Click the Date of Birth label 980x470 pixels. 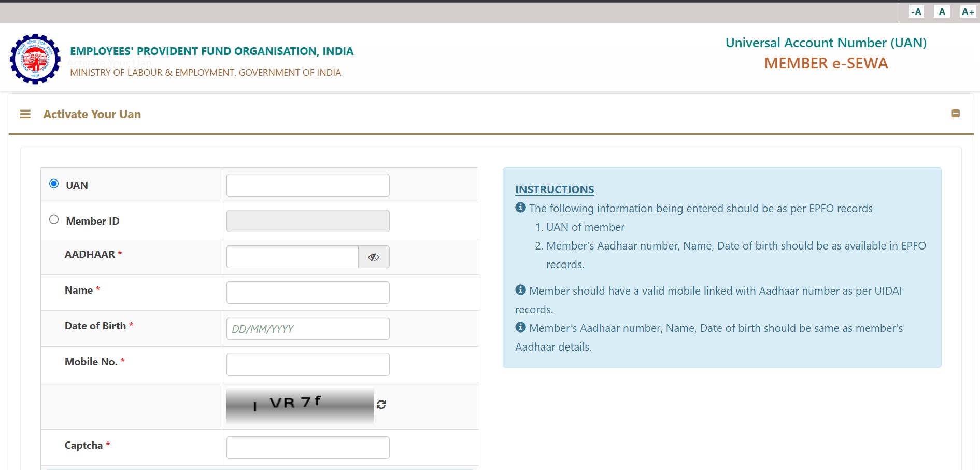[95, 326]
